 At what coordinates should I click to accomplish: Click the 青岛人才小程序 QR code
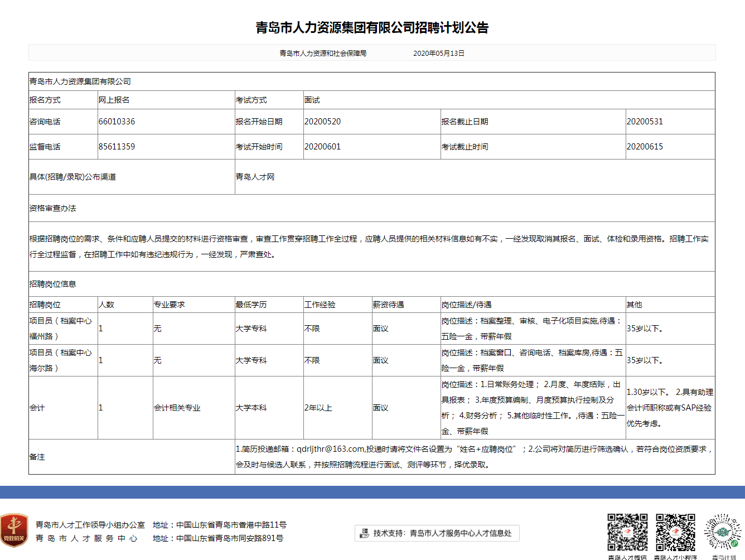675,533
